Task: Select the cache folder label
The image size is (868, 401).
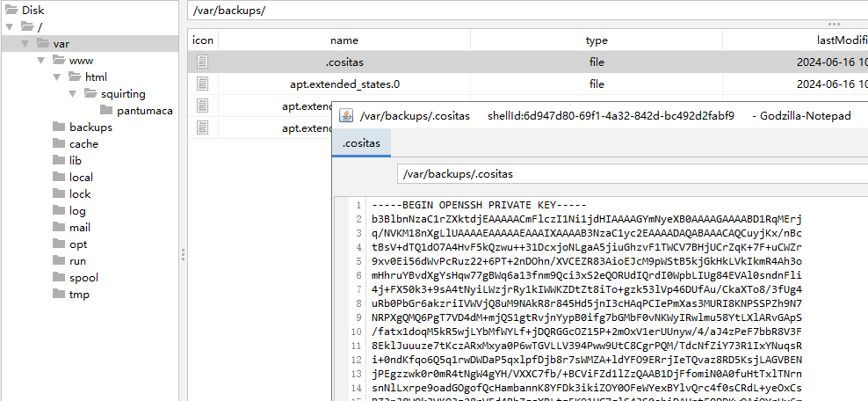Action: pos(83,144)
